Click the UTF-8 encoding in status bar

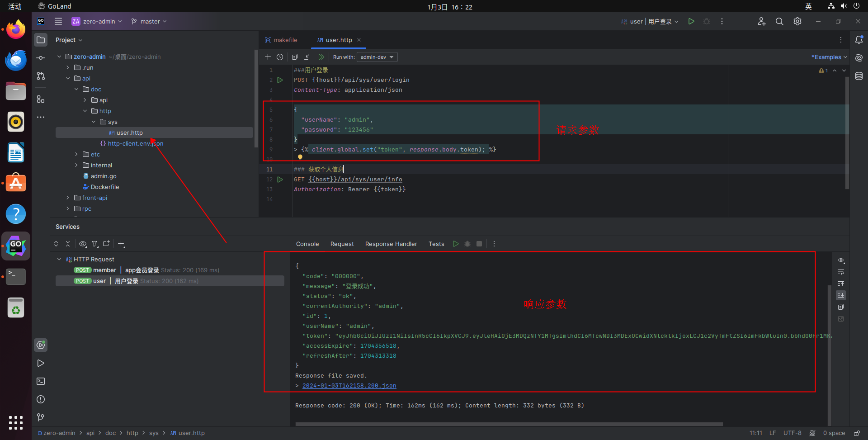(793, 433)
